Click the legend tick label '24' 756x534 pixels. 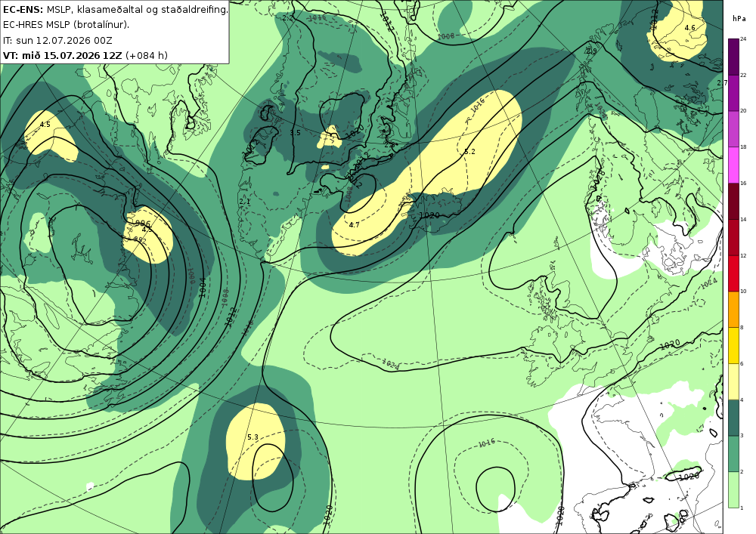pos(743,39)
